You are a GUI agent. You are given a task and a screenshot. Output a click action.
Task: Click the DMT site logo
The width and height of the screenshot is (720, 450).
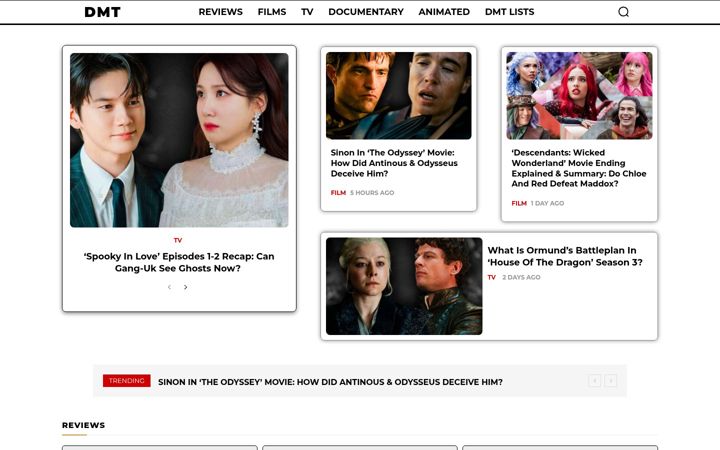coord(102,12)
